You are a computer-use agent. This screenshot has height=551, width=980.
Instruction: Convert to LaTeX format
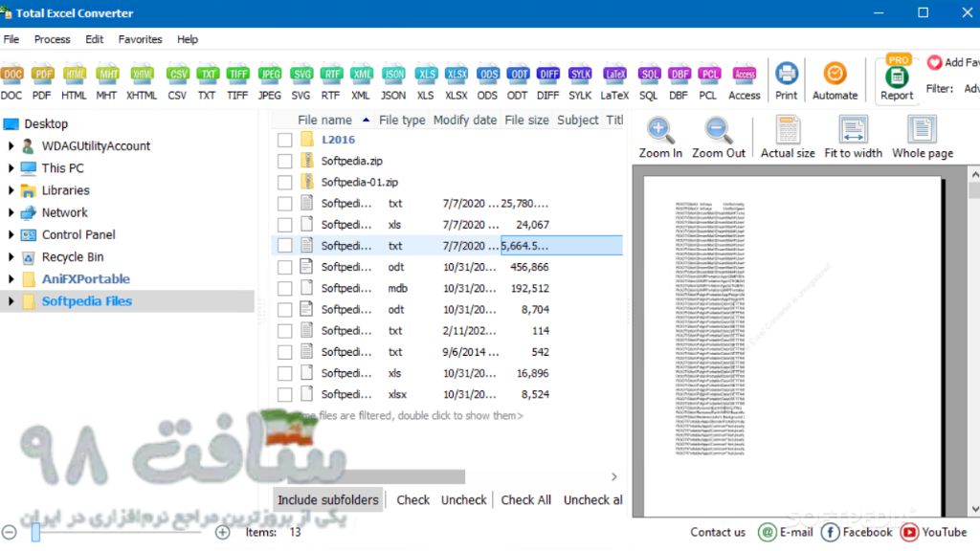614,82
